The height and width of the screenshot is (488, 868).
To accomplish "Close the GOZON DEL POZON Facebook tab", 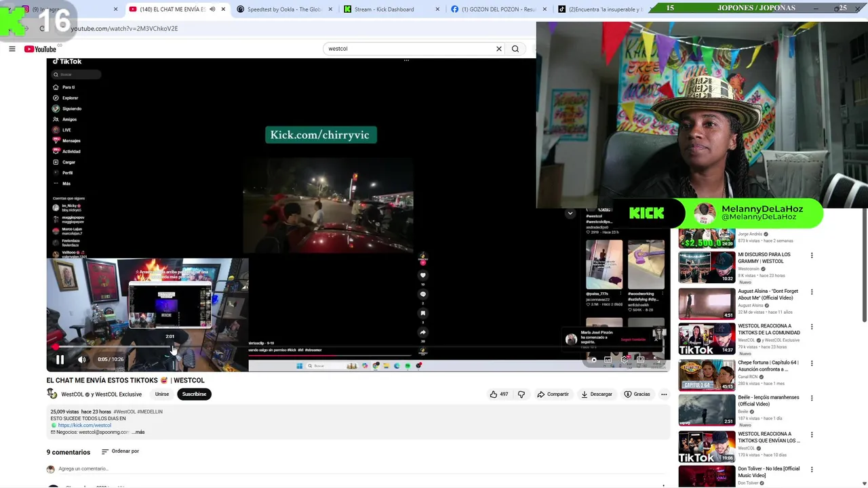I will [544, 9].
